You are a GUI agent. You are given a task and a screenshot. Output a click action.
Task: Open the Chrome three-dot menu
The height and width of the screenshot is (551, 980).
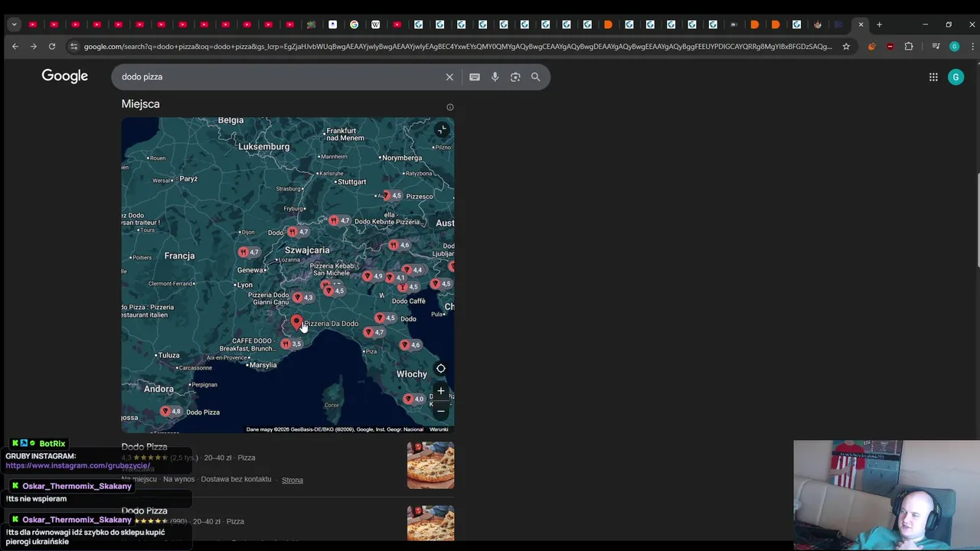pos(972,47)
